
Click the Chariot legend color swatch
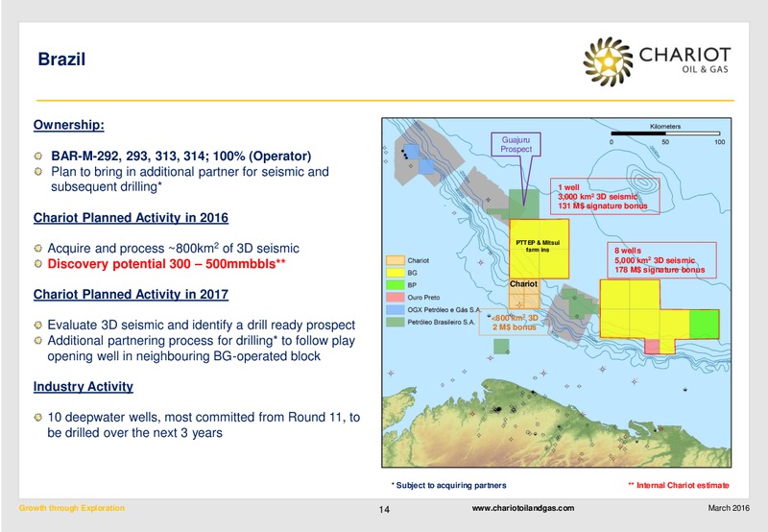point(396,260)
